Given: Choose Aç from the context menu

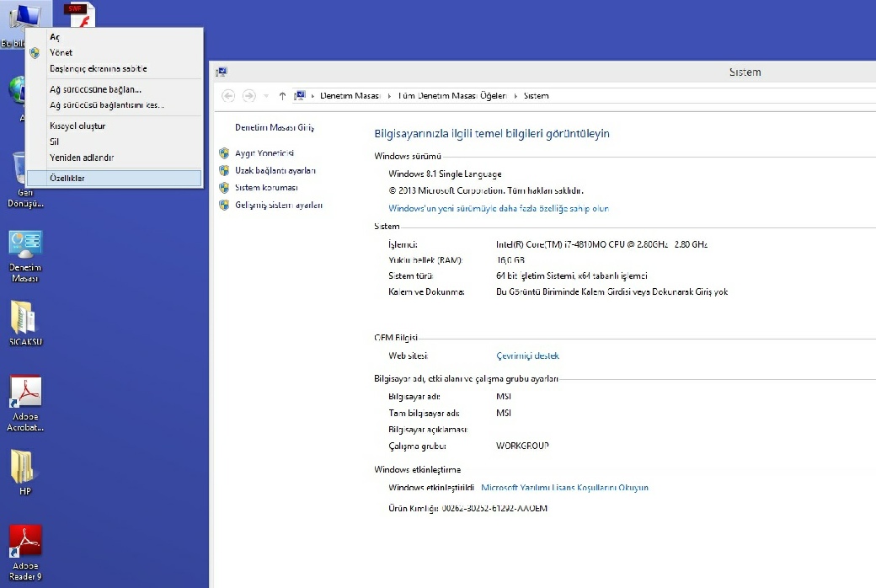Looking at the screenshot, I should [115, 37].
